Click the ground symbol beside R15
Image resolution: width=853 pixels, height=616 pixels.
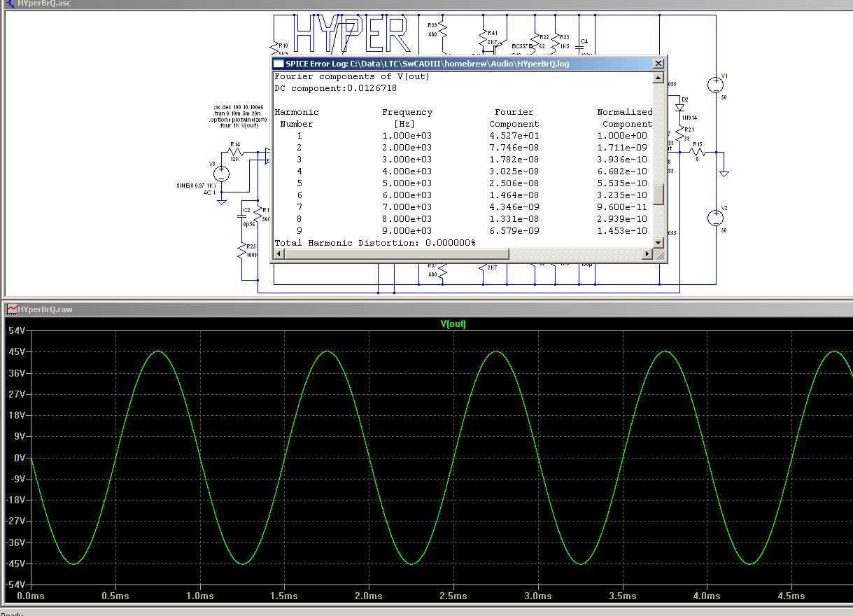point(724,172)
